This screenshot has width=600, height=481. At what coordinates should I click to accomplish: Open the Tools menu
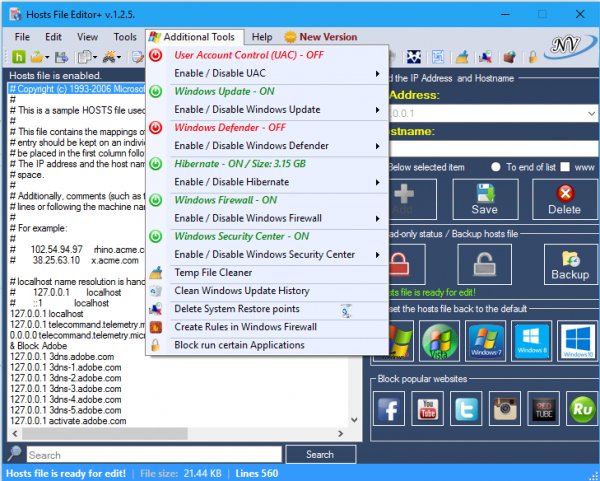pos(125,37)
